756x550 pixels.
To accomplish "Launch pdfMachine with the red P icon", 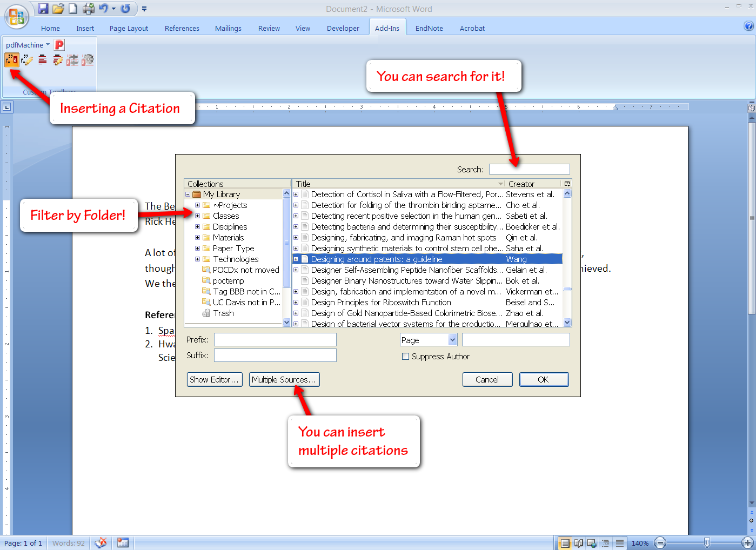I will [59, 44].
